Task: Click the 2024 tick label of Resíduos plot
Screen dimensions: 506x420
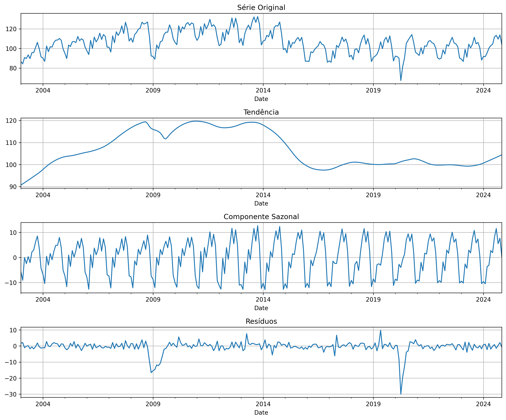Action: [x=483, y=404]
